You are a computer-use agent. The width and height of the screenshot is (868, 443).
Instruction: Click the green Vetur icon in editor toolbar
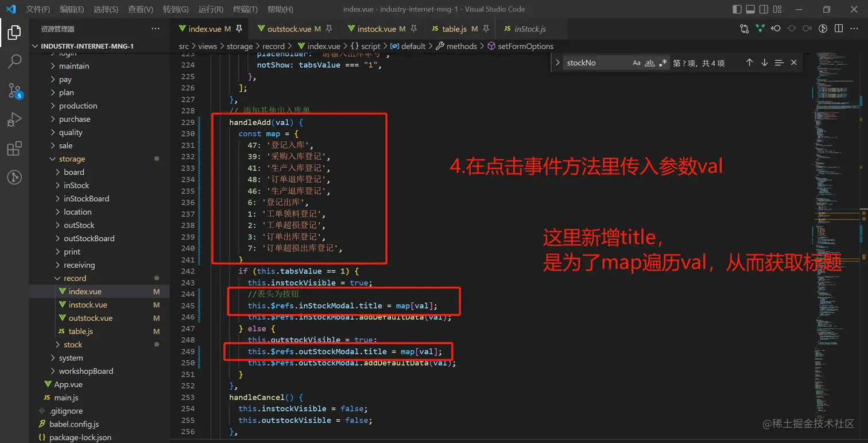click(x=760, y=29)
